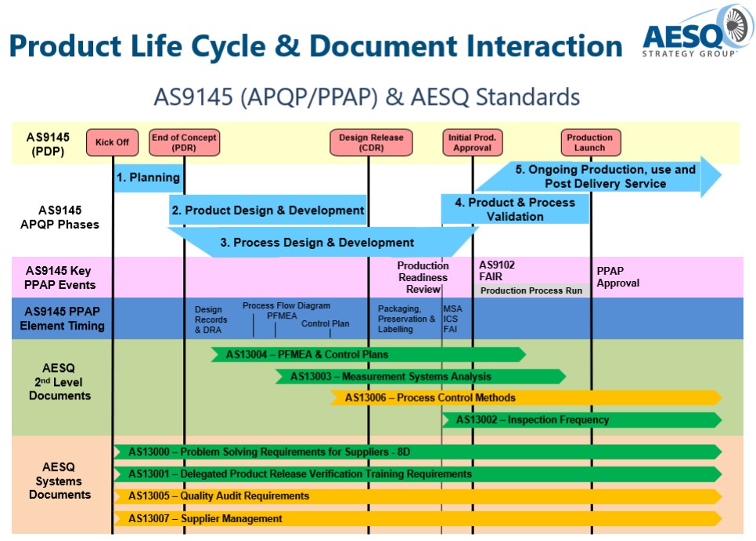
Task: Select the AS13005 Quality Audit Requirements bar
Action: click(416, 496)
